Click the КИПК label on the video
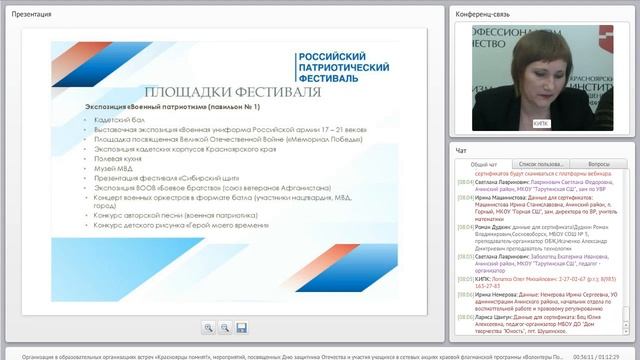Viewport: 640px width, 360px height. (541, 123)
